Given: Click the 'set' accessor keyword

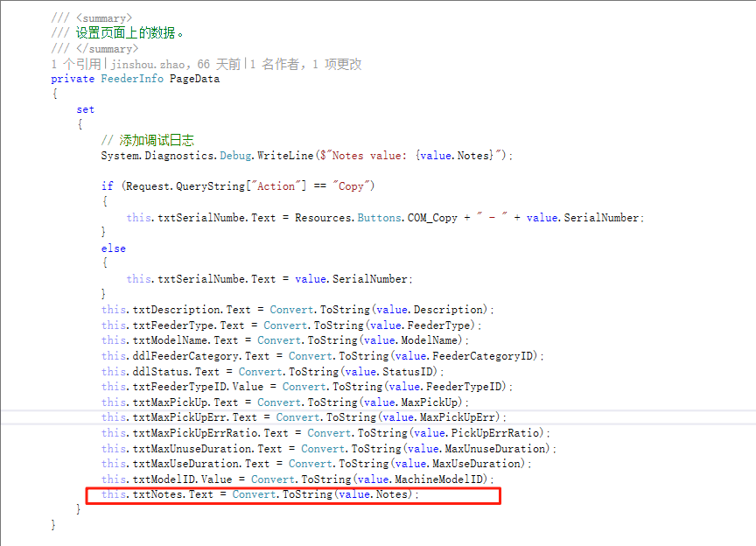Looking at the screenshot, I should coord(86,109).
